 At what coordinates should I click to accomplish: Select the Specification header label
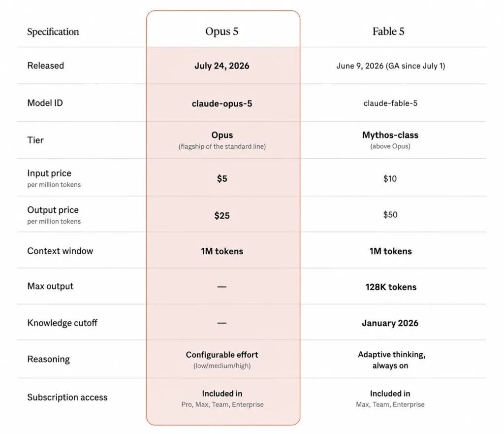(53, 32)
